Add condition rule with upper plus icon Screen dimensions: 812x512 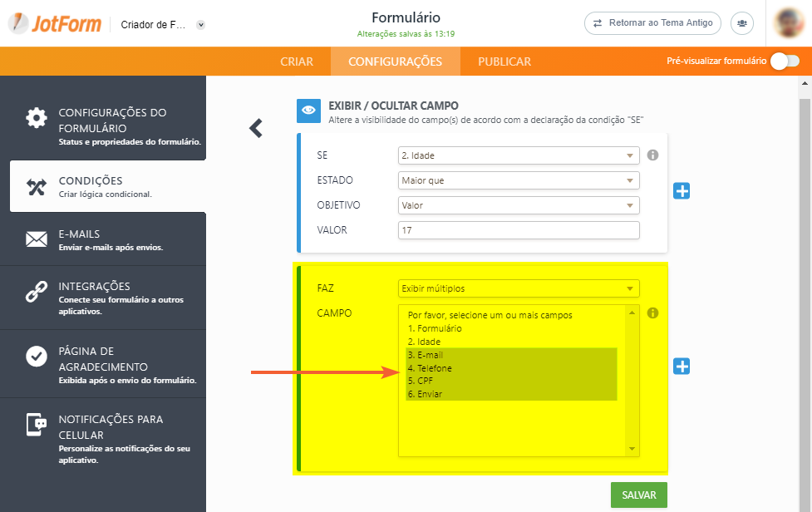(x=682, y=191)
